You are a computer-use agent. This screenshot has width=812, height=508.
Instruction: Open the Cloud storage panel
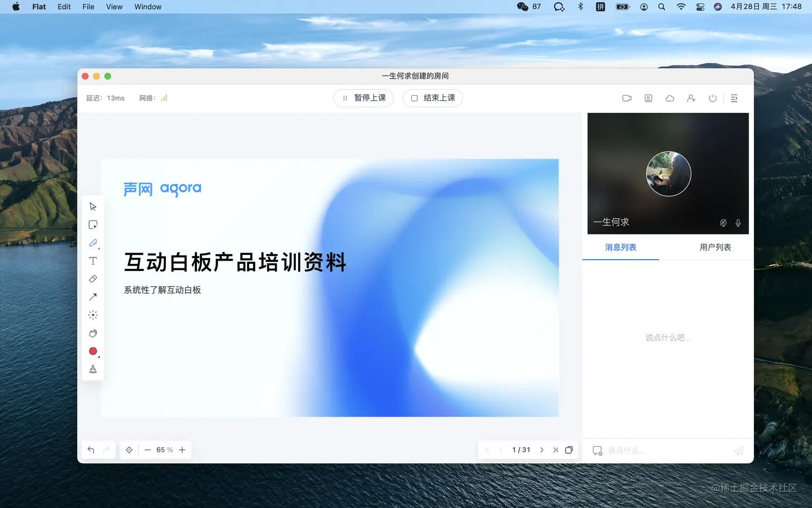(x=669, y=98)
